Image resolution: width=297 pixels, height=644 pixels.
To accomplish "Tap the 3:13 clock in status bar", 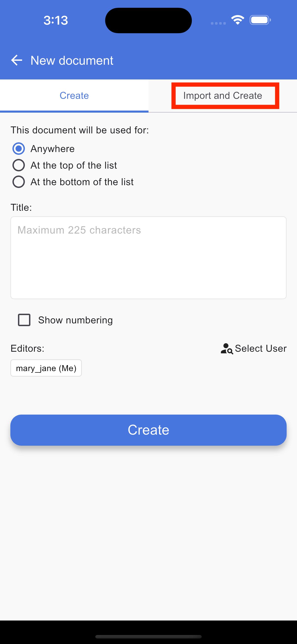I will pos(56,20).
